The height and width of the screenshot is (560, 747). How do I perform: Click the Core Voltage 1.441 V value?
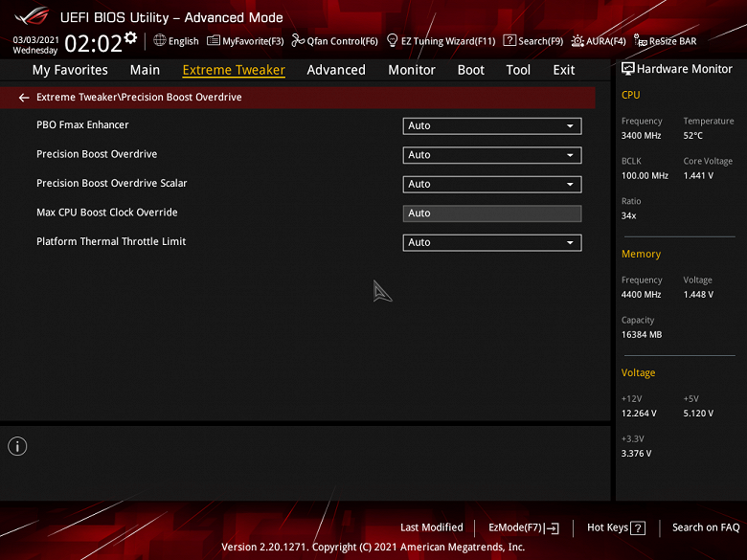[698, 176]
